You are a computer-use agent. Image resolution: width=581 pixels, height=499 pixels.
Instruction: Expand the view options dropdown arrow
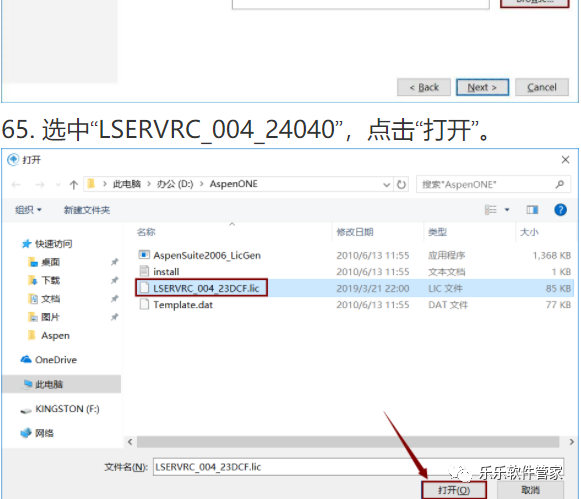pyautogui.click(x=507, y=210)
